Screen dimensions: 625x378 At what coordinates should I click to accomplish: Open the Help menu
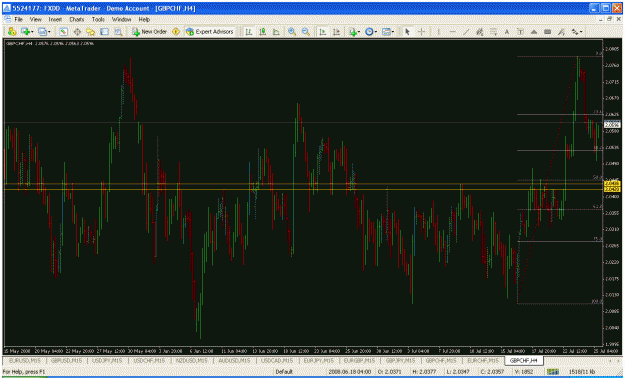tap(144, 19)
